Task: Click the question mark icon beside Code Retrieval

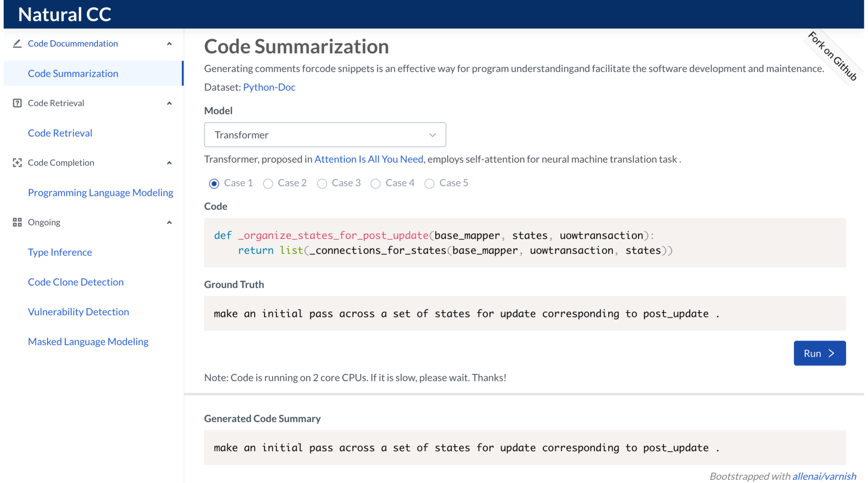Action: (x=17, y=103)
